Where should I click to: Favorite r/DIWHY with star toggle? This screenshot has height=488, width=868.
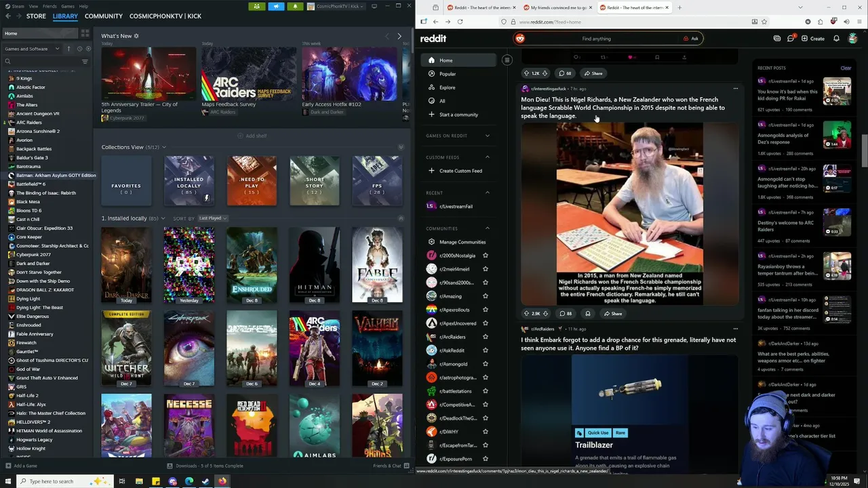click(x=485, y=432)
